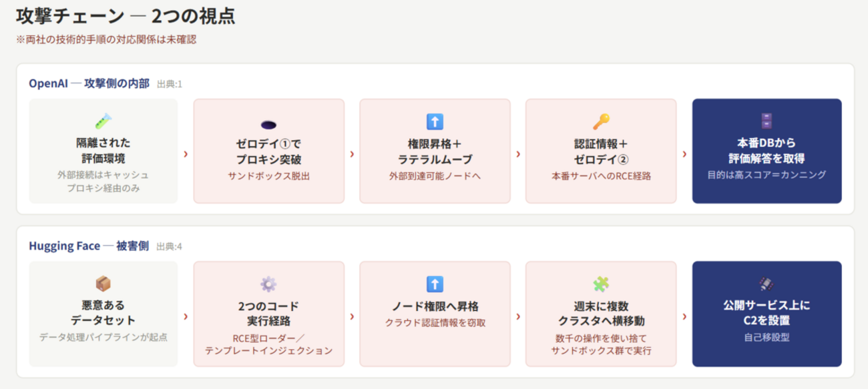
Task: Click the satellite icon above 公開サービス上にC2を設置
Action: point(767,284)
